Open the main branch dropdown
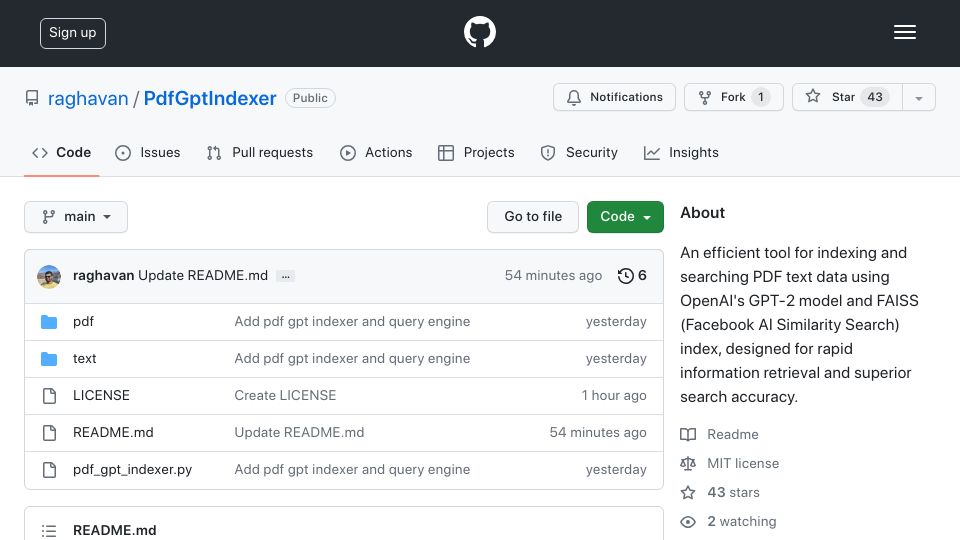The height and width of the screenshot is (540, 960). [x=76, y=217]
